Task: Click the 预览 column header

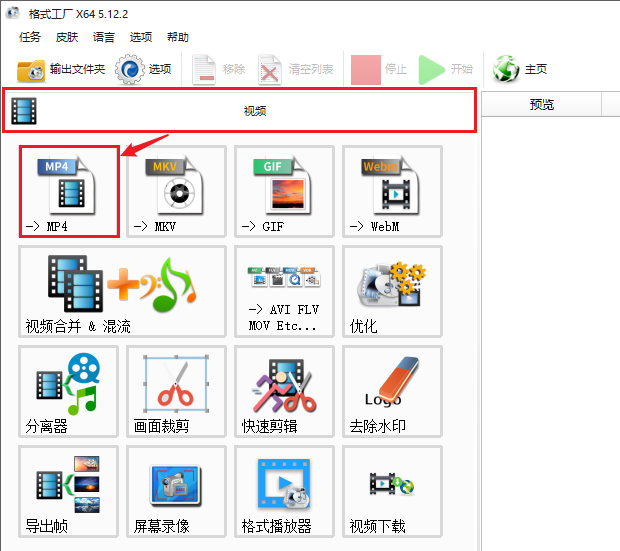Action: click(542, 104)
